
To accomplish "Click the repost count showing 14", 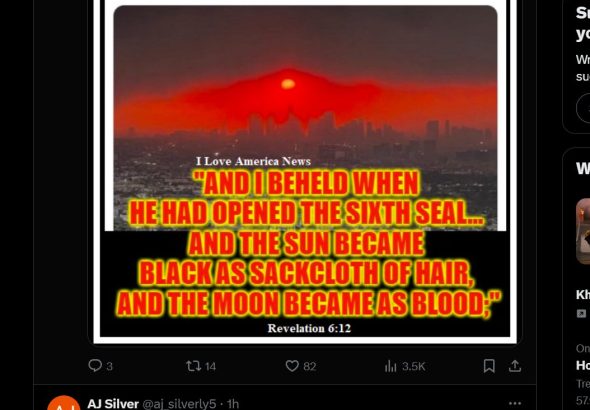I will [x=210, y=366].
